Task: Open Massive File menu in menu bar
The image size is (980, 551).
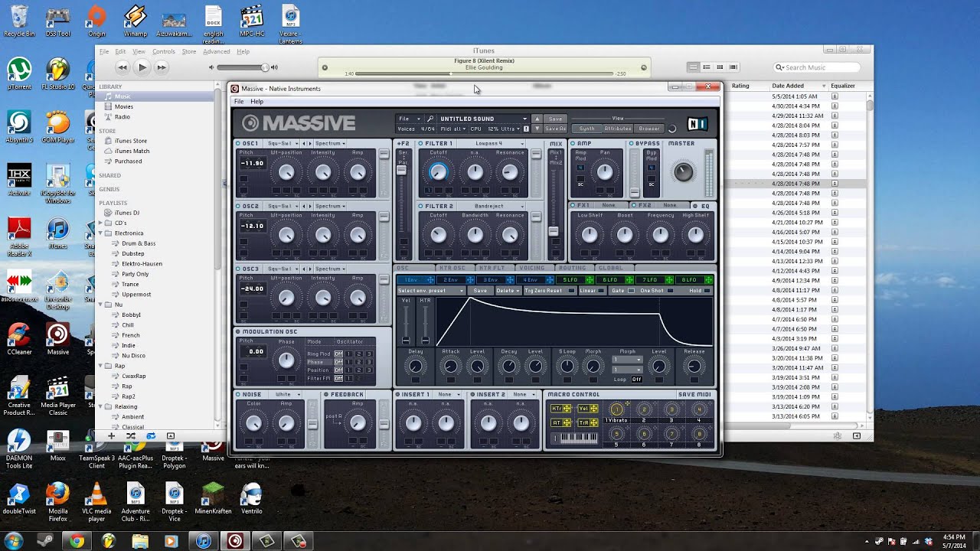Action: (x=239, y=101)
